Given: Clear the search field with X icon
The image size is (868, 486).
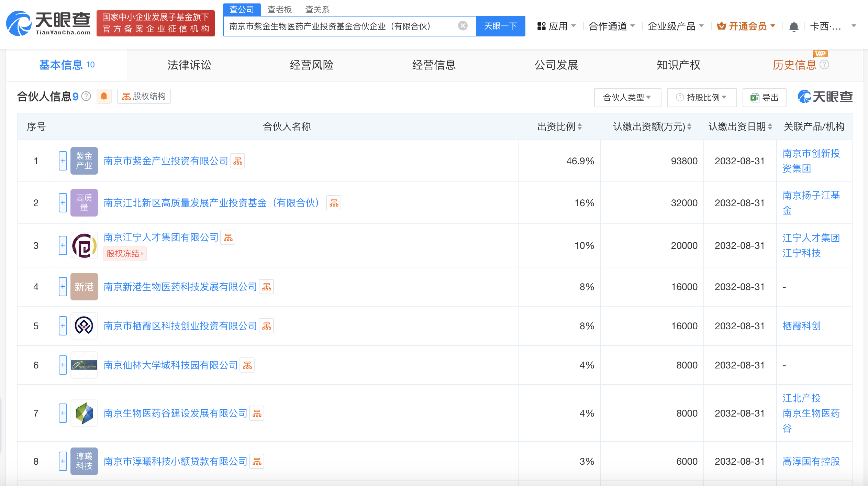Looking at the screenshot, I should [x=463, y=26].
